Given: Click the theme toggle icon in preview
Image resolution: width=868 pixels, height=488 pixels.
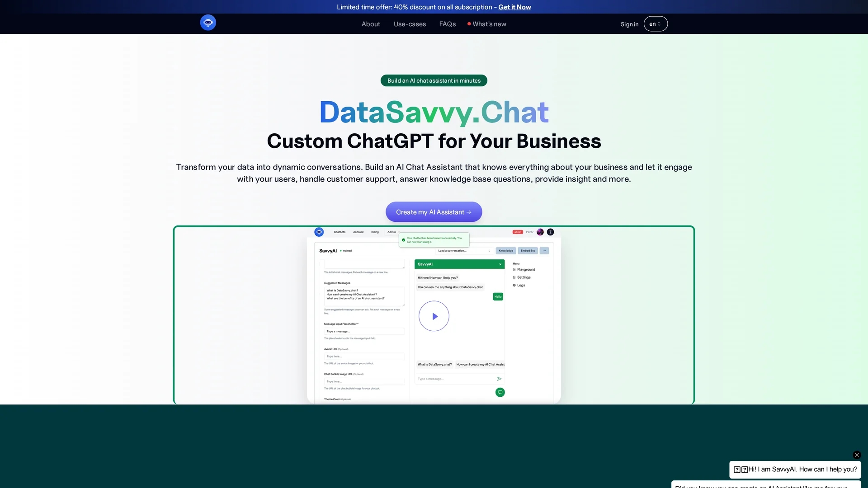Looking at the screenshot, I should coord(550,232).
